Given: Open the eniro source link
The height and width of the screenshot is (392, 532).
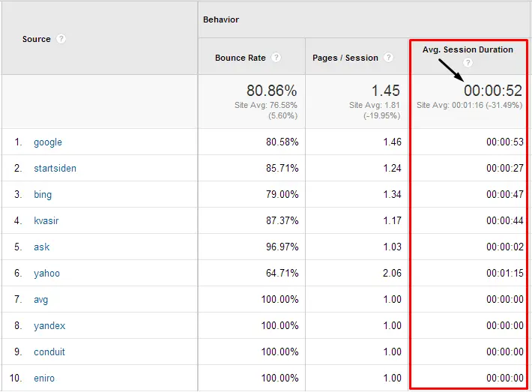Looking at the screenshot, I should click(44, 378).
